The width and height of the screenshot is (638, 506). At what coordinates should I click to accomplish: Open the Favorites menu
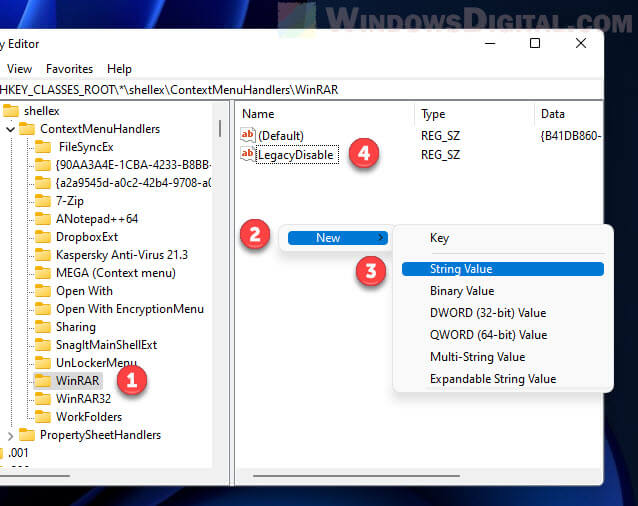pos(70,69)
